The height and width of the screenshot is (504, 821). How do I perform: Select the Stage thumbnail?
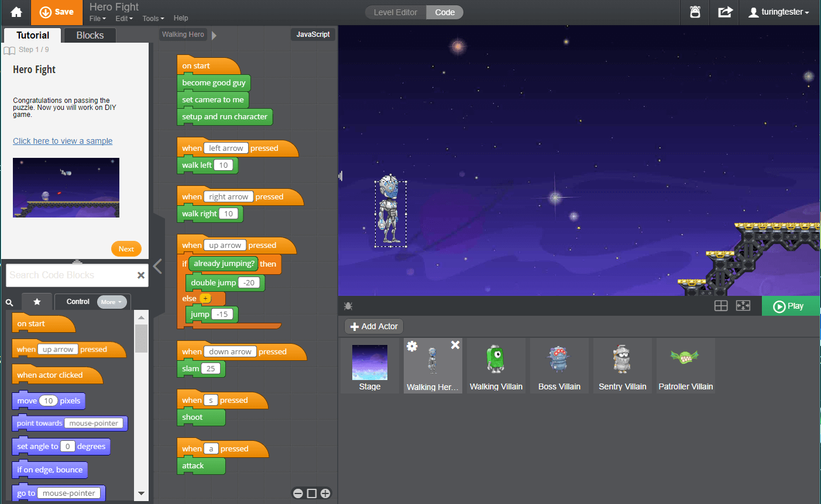pos(370,366)
